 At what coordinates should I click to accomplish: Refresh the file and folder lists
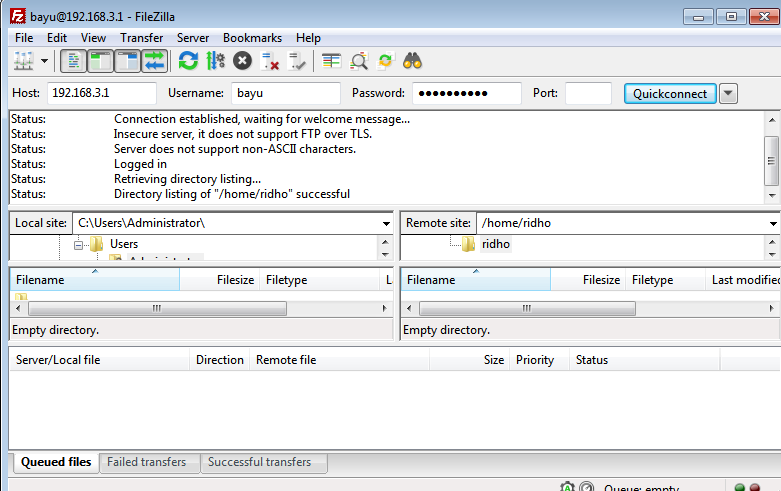point(188,61)
